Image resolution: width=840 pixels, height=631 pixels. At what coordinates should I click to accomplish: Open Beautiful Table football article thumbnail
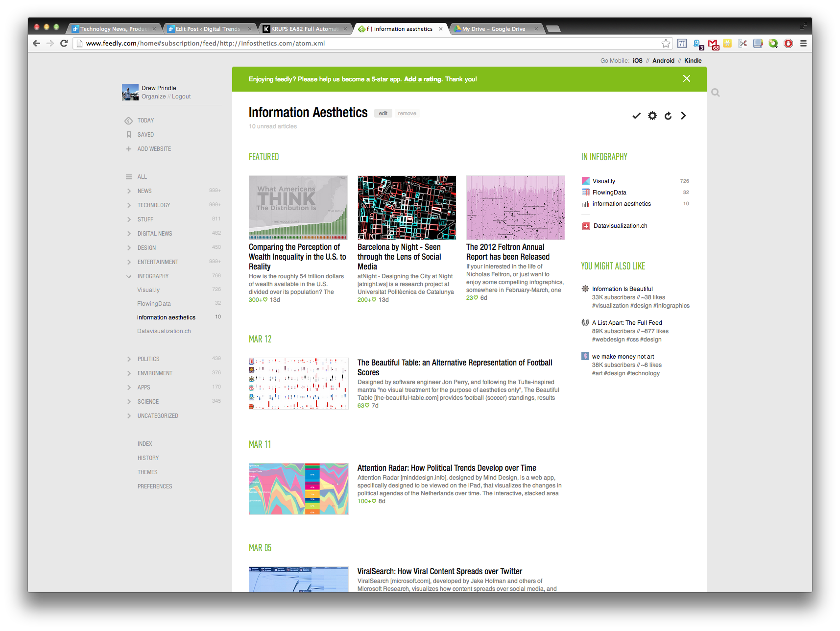point(299,384)
